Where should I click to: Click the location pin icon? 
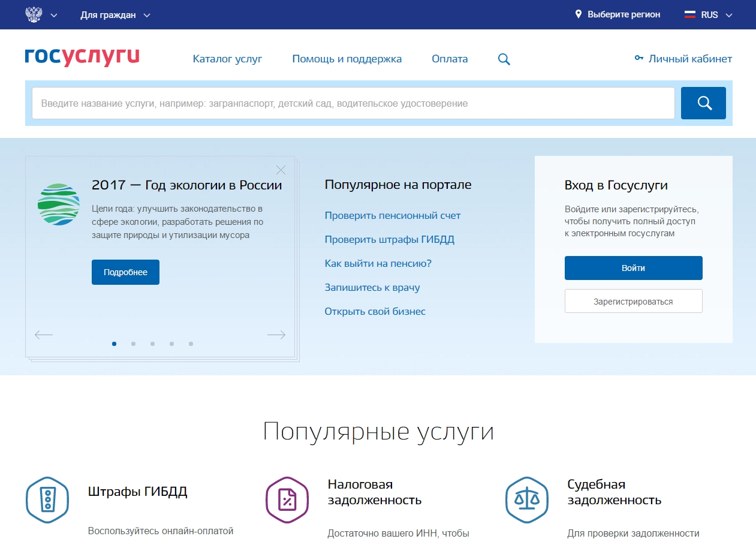579,14
